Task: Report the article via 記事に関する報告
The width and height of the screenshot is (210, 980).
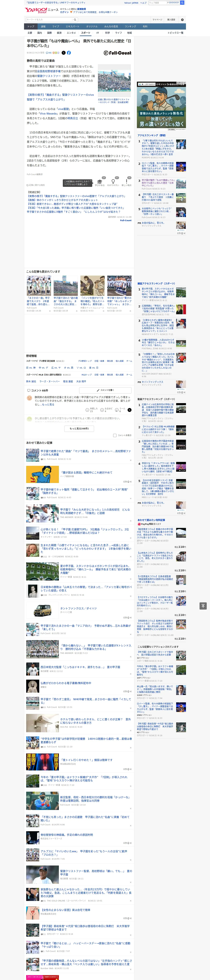Action: (x=36, y=185)
